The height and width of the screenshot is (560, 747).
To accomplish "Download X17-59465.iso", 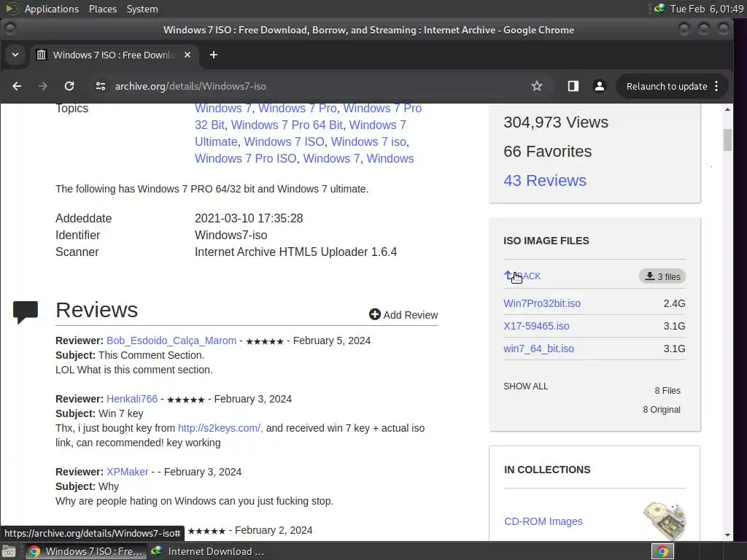I will (536, 326).
